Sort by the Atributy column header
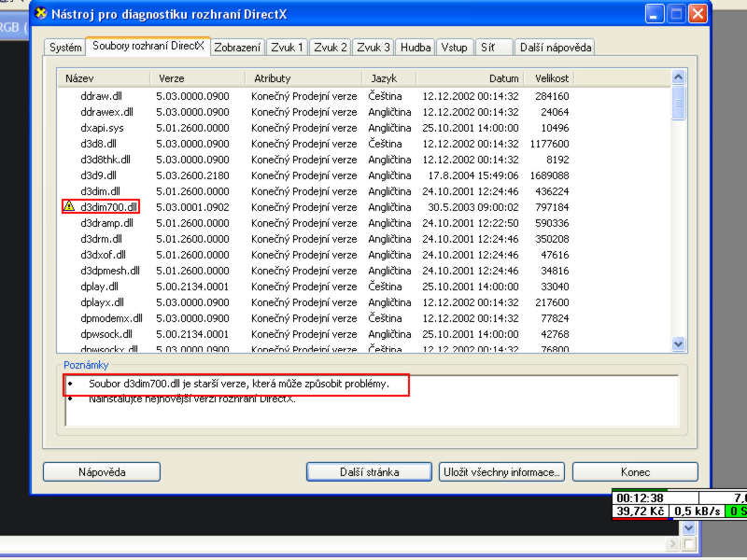The width and height of the screenshot is (747, 560). click(303, 78)
